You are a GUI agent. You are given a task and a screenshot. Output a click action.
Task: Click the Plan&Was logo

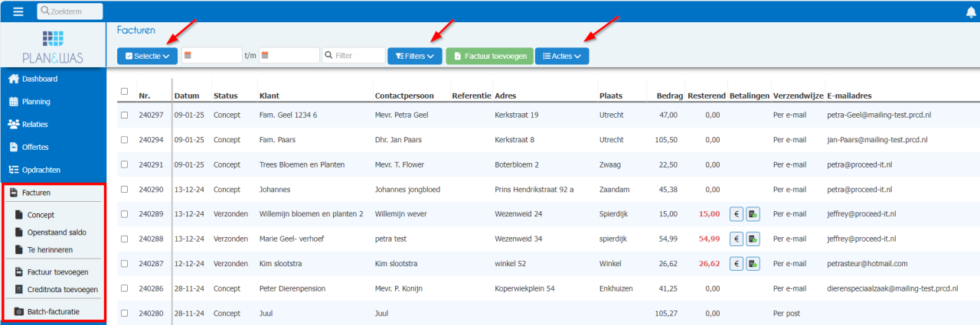pos(53,47)
